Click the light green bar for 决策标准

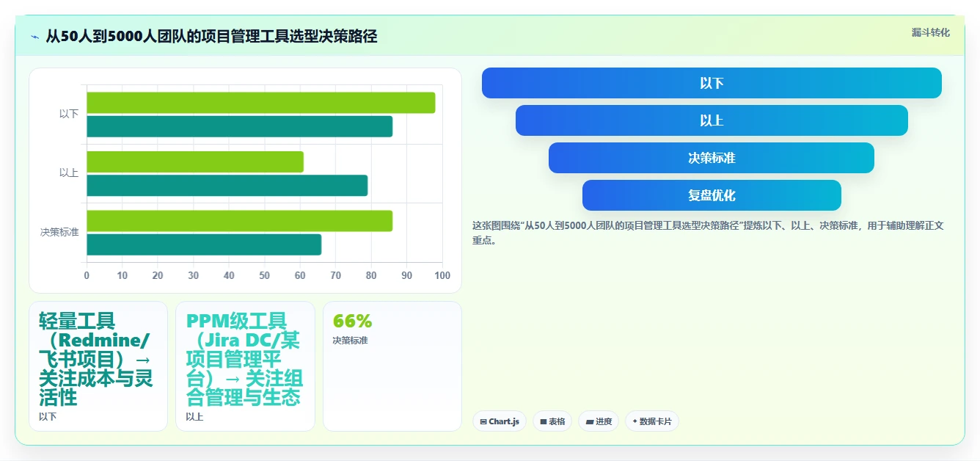coord(240,221)
